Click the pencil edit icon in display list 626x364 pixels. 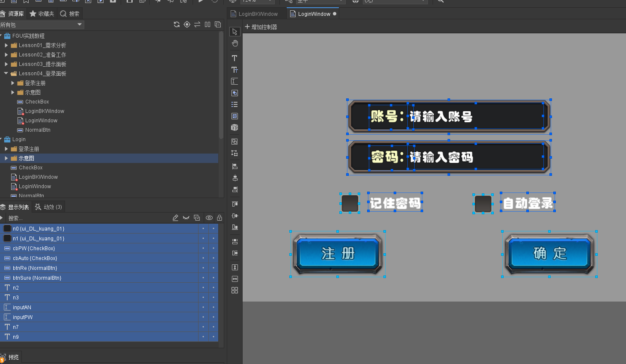175,218
